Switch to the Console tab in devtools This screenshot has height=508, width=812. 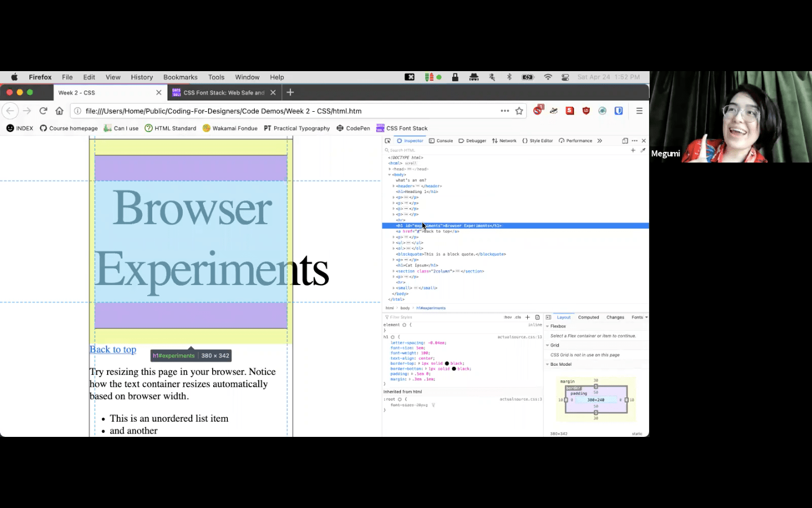click(445, 141)
